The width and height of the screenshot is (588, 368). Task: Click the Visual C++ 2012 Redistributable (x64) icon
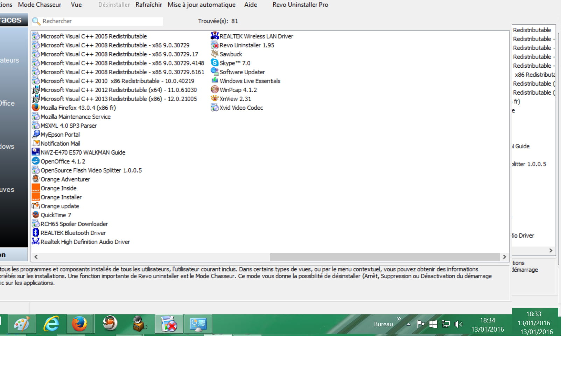(x=36, y=89)
